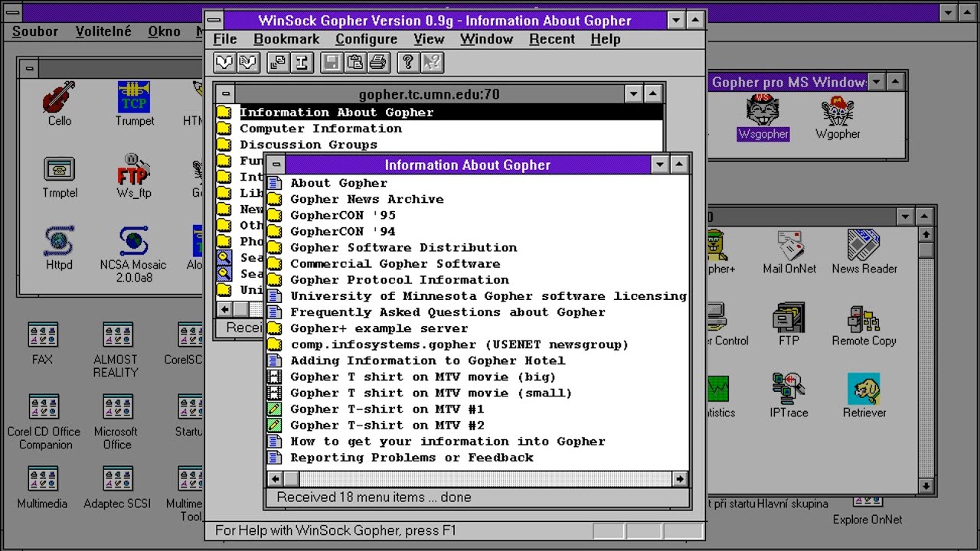The height and width of the screenshot is (551, 980).
Task: Select Gopher Protocol Information entry
Action: 399,279
